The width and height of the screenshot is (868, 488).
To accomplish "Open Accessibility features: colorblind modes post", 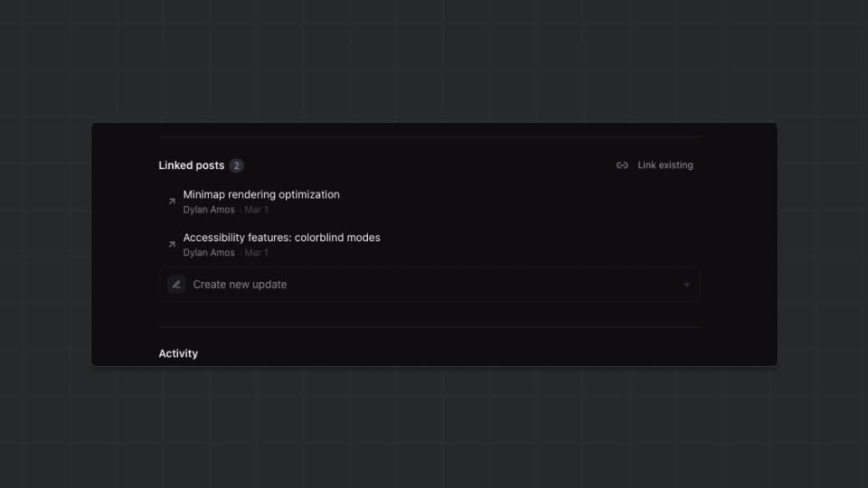I will [282, 238].
